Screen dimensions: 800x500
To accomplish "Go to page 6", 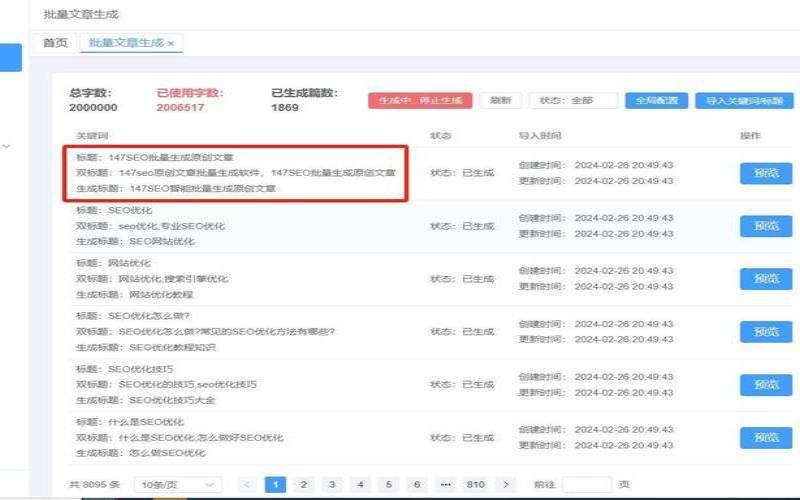I will (x=417, y=484).
